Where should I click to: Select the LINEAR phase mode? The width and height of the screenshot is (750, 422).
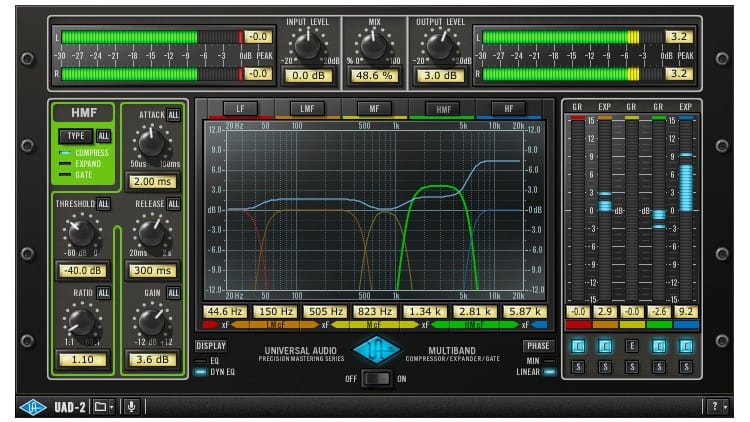[x=536, y=372]
